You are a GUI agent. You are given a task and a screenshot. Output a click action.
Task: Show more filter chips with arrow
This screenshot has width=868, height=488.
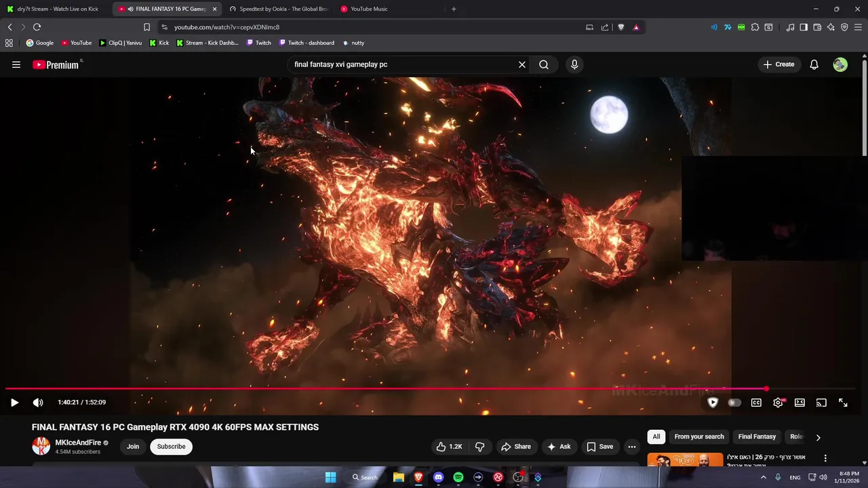point(818,437)
